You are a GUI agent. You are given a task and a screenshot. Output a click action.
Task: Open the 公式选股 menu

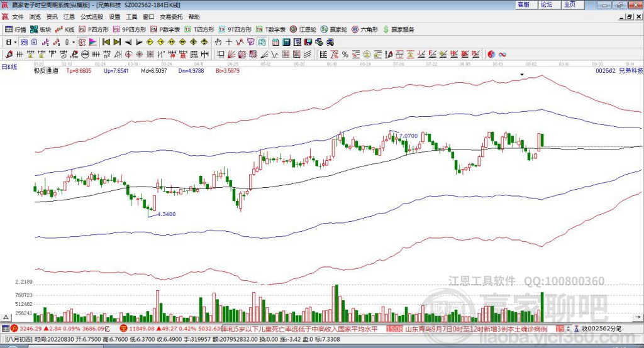tap(92, 17)
